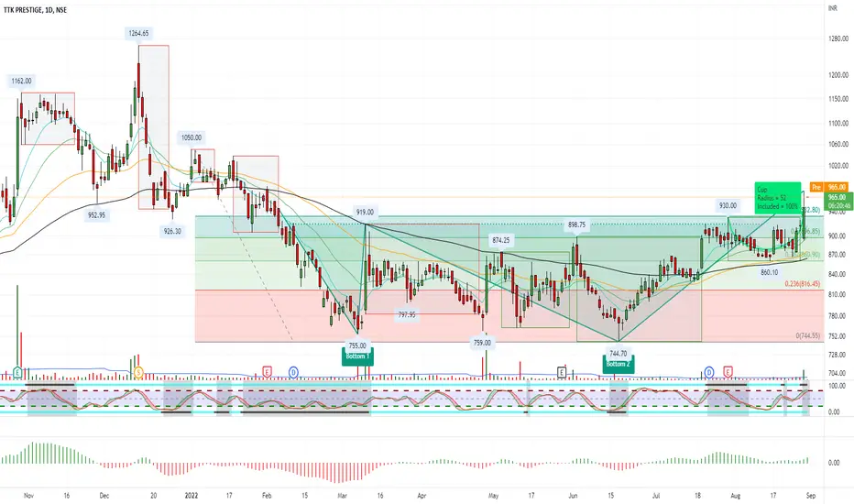Click the 1100.00 price axis tick
Screen dimensions: 854x504
click(838, 123)
